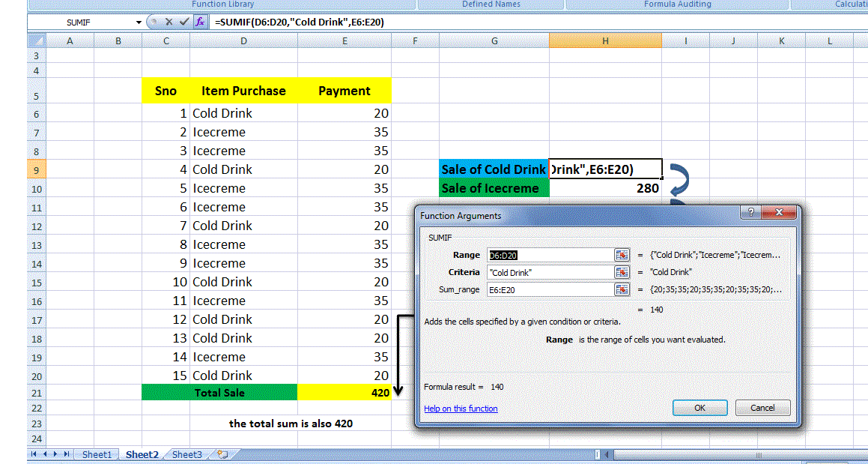Click the last sheet navigation arrow
868x464 pixels.
pyautogui.click(x=66, y=454)
